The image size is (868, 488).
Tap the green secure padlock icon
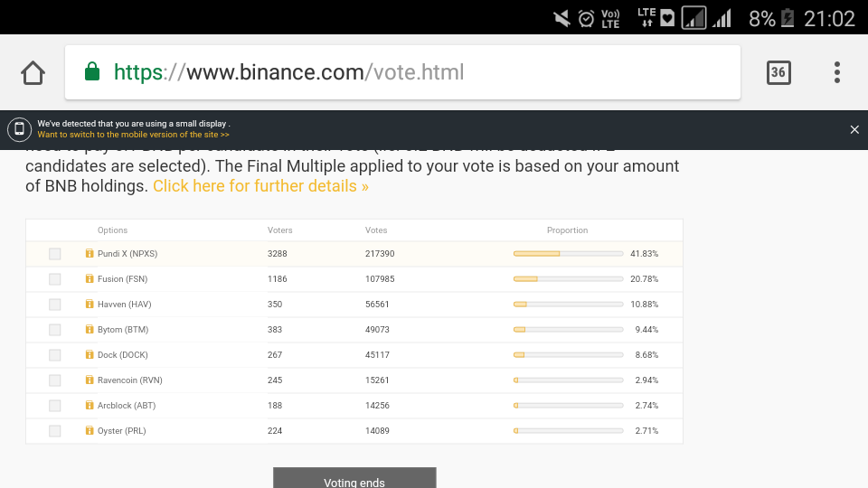coord(91,72)
